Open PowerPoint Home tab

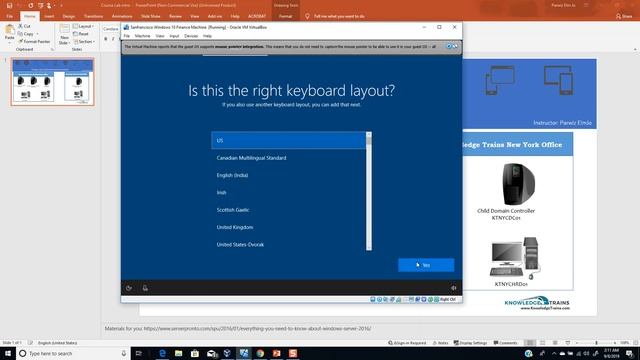click(29, 16)
